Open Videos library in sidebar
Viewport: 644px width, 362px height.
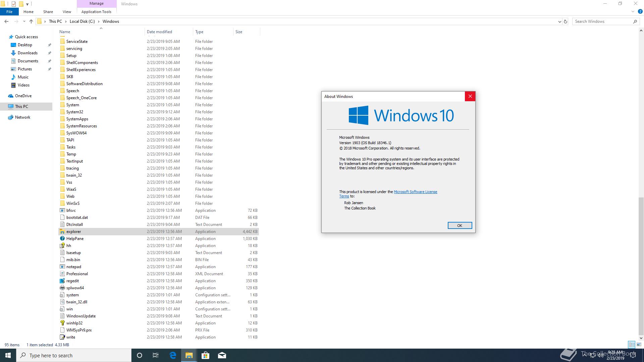click(23, 85)
